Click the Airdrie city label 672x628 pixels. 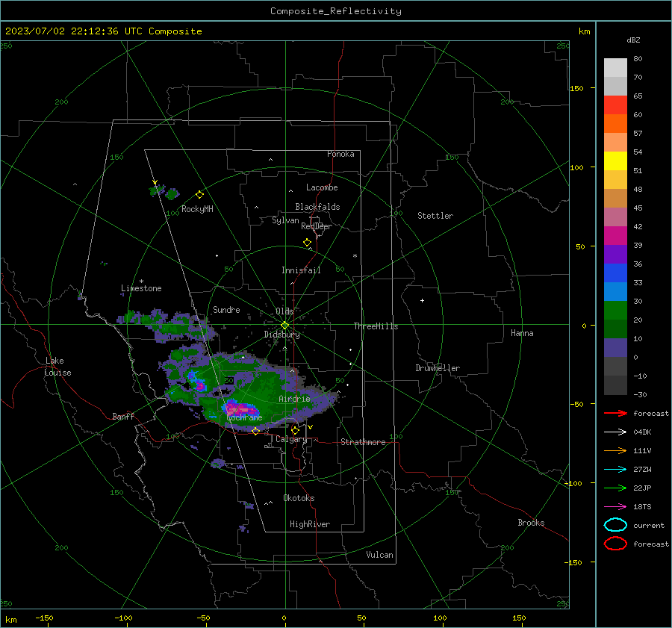coord(294,399)
